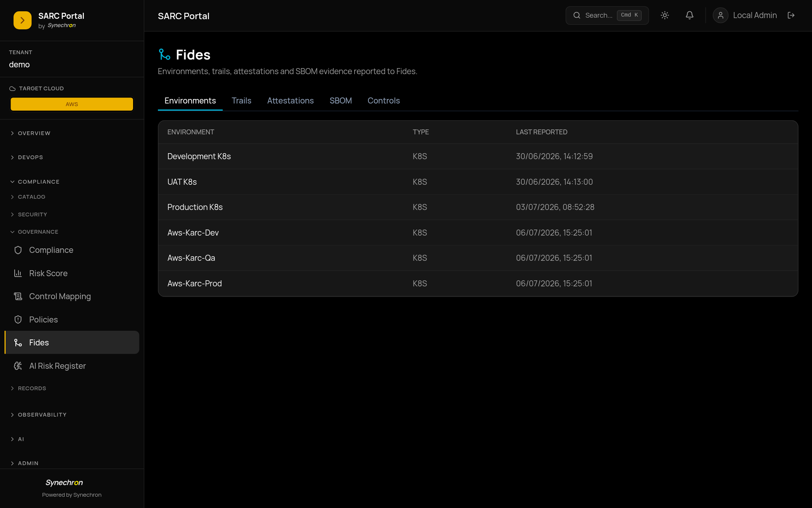Click the K8S type of Aws-Karc-Qa
This screenshot has width=812, height=508.
click(420, 258)
